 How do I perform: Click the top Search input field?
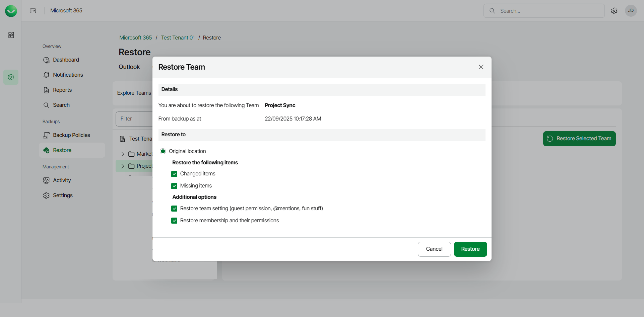click(550, 11)
